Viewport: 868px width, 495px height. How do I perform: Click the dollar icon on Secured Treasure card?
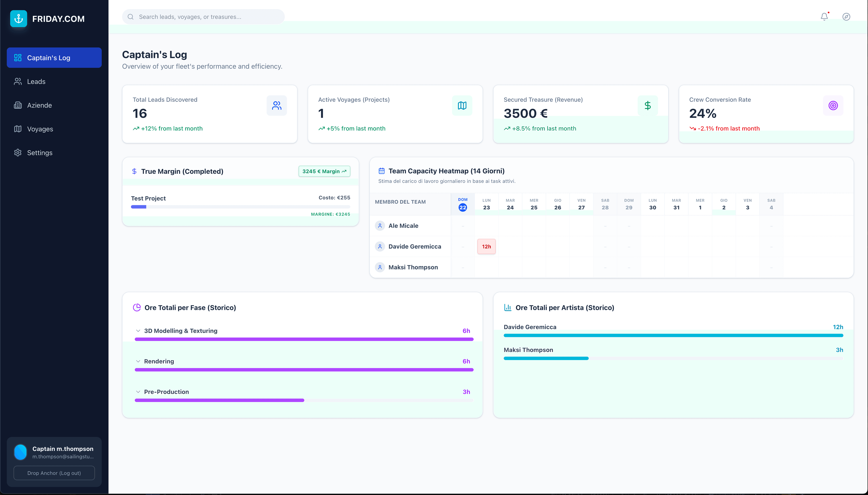click(647, 105)
